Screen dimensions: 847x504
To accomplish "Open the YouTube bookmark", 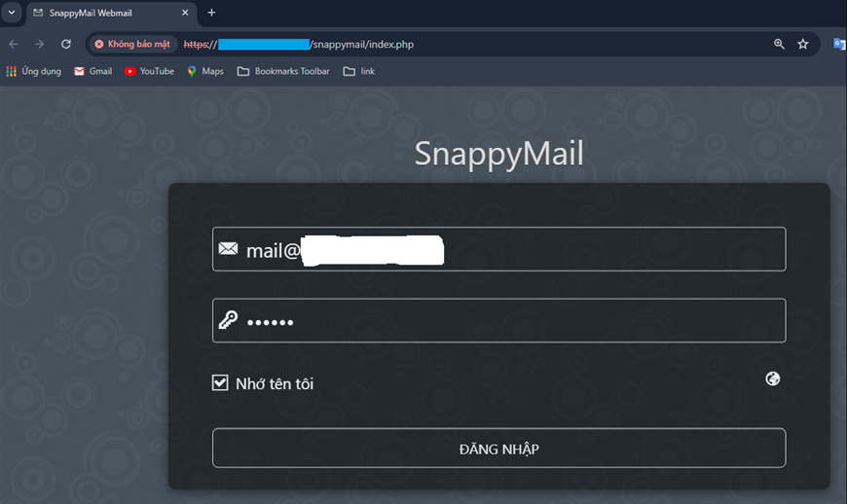I will coord(149,71).
